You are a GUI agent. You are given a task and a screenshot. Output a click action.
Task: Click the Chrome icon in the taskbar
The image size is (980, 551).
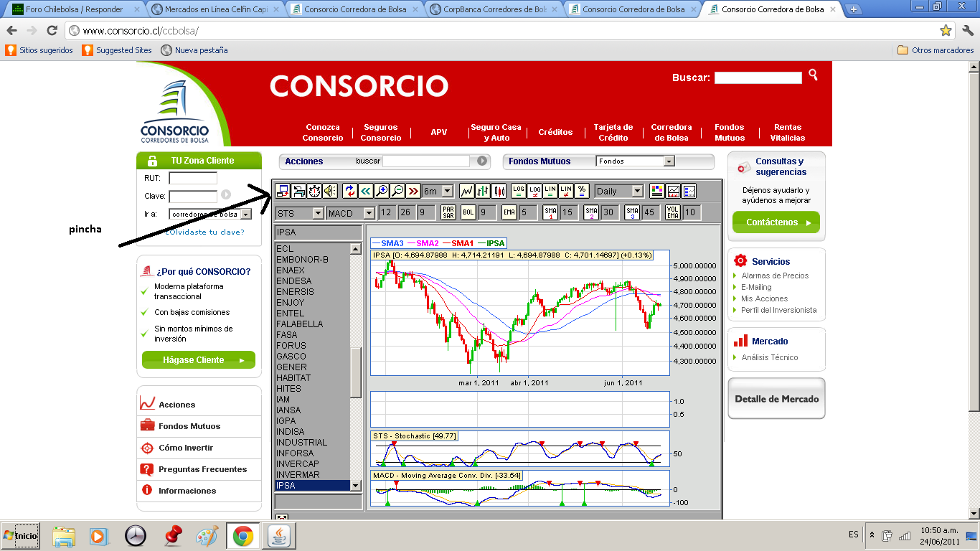[242, 536]
